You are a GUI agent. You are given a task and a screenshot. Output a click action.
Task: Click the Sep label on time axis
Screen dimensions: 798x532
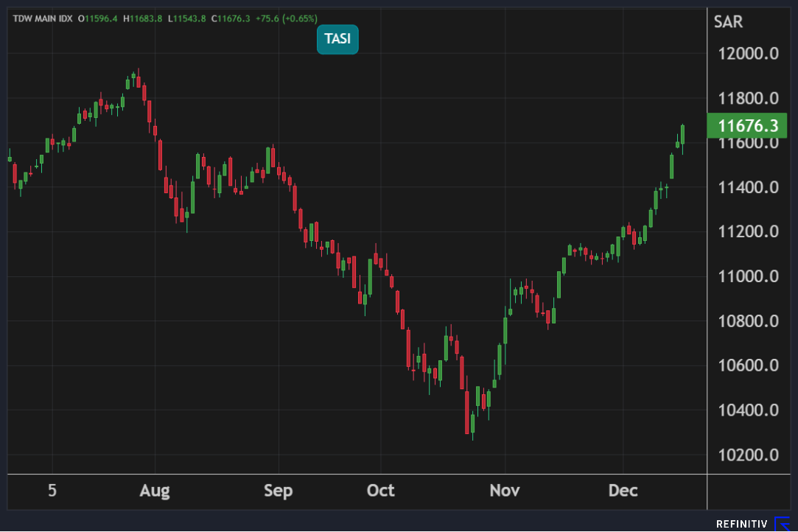tap(279, 491)
